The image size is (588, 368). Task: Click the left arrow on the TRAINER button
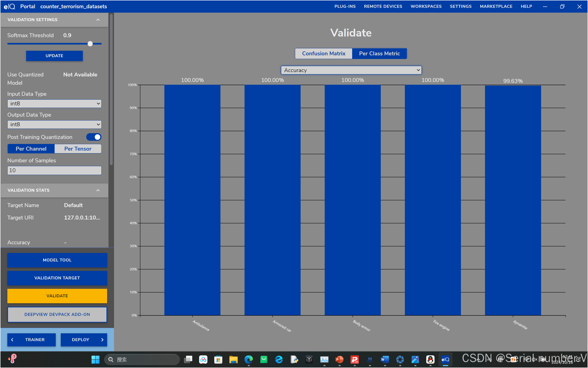(x=12, y=340)
